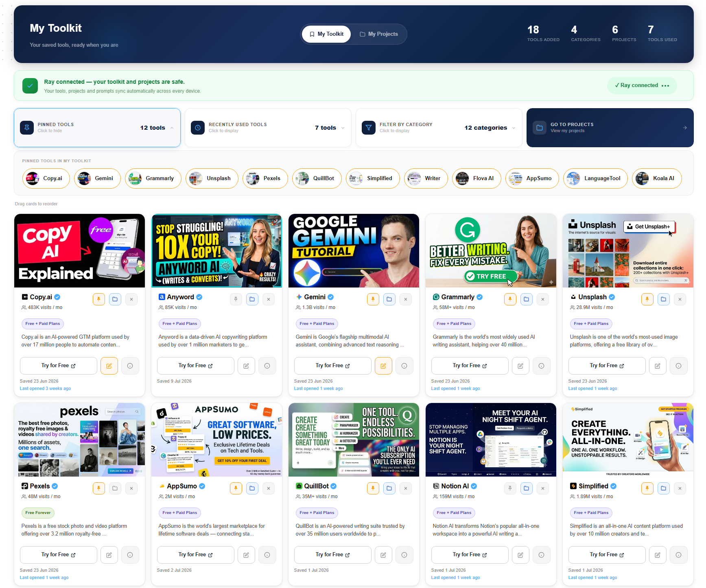Add Copy.ai to a project folder
This screenshot has height=588, width=706.
(115, 299)
